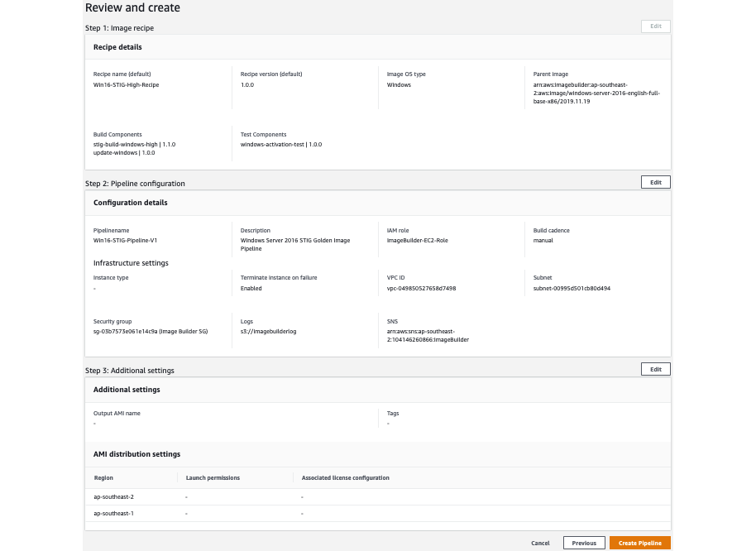The image size is (756, 551).
Task: Click the IAM role ImageBuilder-EC2-Role
Action: [417, 240]
